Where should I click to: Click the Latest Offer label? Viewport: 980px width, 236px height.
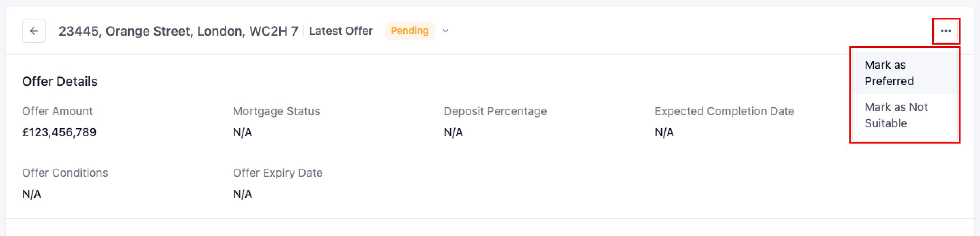point(341,31)
